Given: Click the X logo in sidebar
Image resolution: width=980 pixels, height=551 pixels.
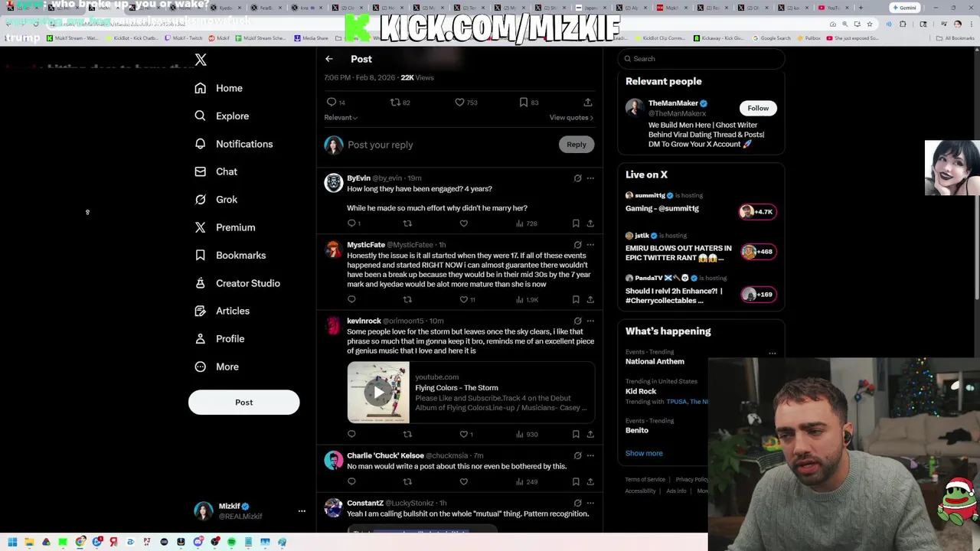Looking at the screenshot, I should coord(201,60).
